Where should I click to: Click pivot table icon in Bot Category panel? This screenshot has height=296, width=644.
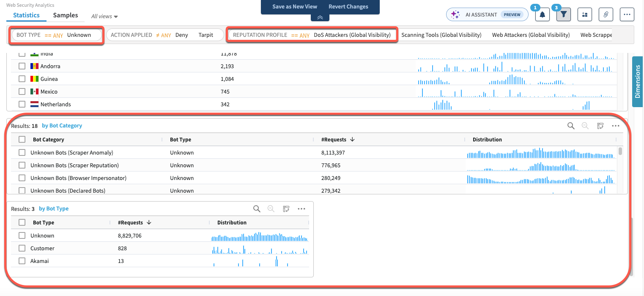click(x=600, y=126)
